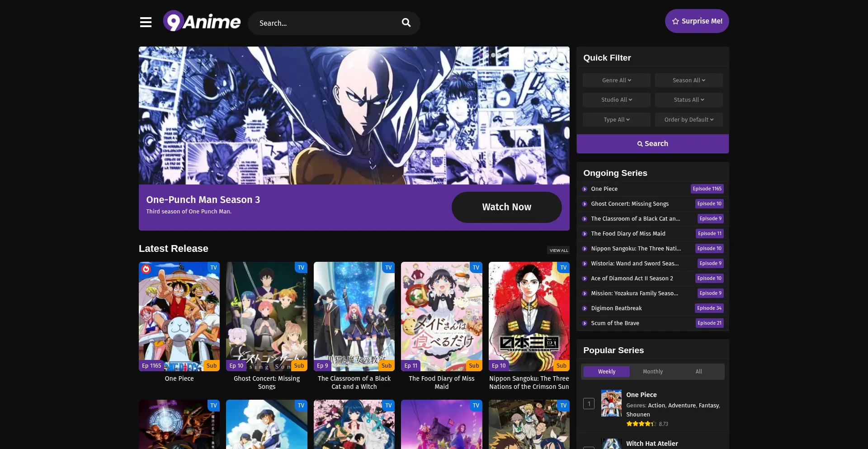Run the Quick Filter Search button
868x449 pixels.
tap(652, 143)
